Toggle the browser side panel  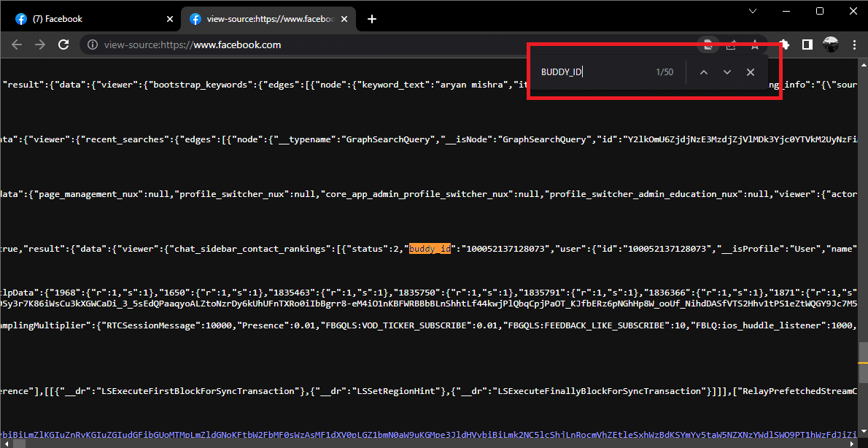(807, 45)
